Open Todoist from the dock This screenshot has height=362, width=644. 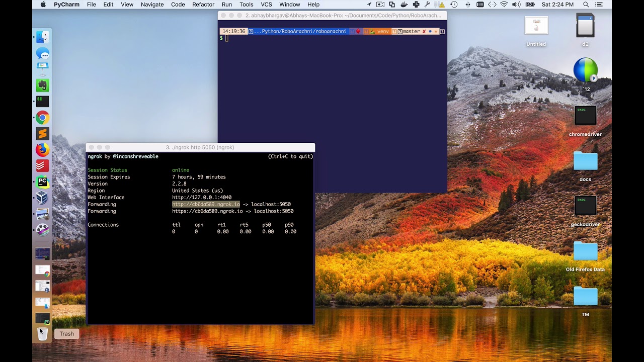click(x=43, y=165)
